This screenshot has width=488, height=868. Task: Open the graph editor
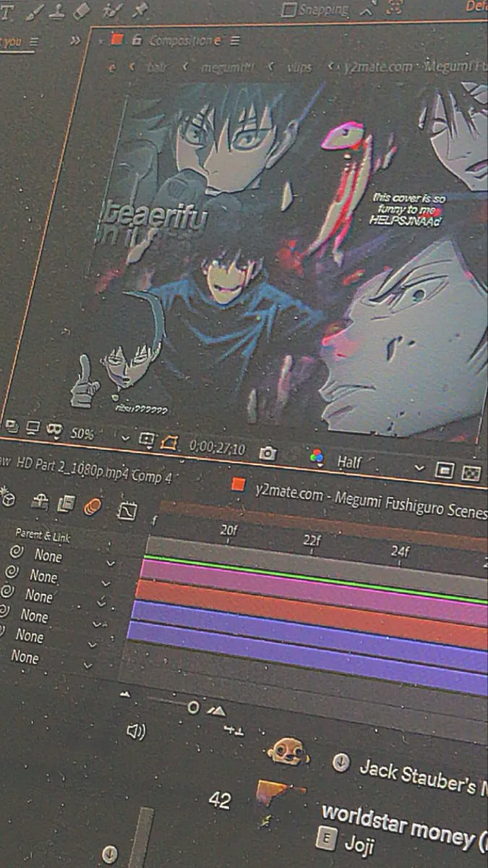[x=127, y=511]
